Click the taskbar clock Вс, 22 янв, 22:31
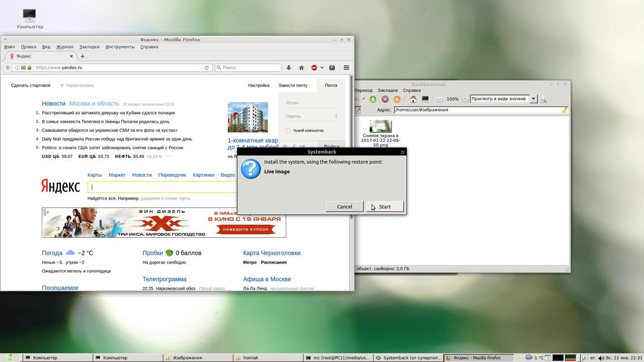 coord(624,358)
